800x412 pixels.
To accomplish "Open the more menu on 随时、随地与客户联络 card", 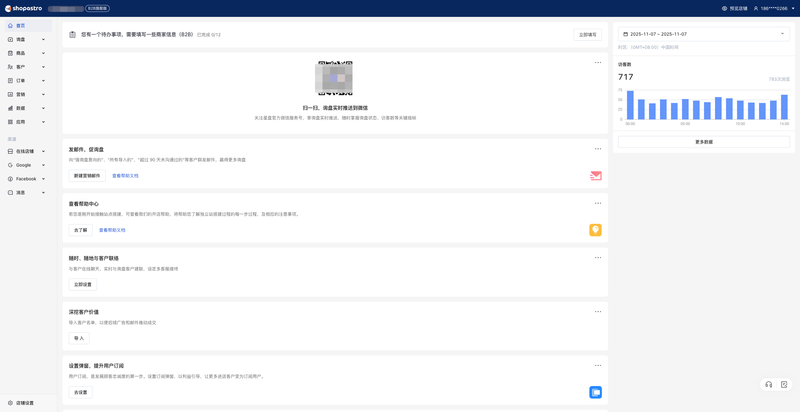I will (x=598, y=258).
